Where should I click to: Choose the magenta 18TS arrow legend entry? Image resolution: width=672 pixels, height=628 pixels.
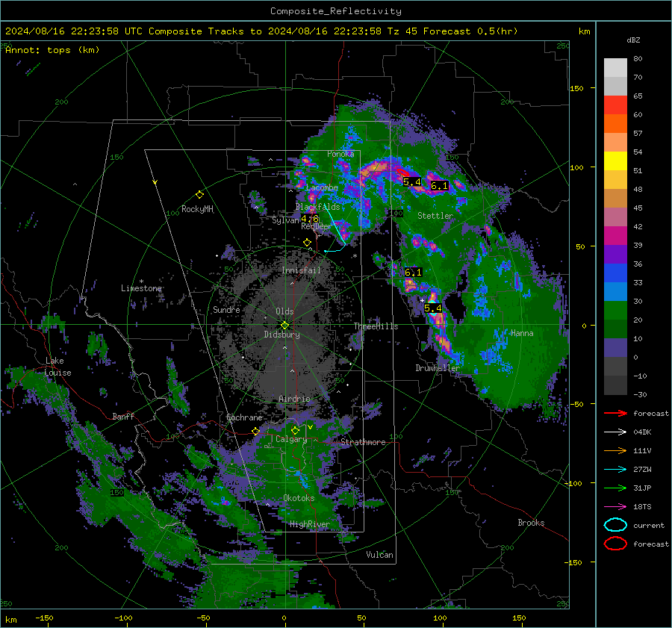point(615,507)
